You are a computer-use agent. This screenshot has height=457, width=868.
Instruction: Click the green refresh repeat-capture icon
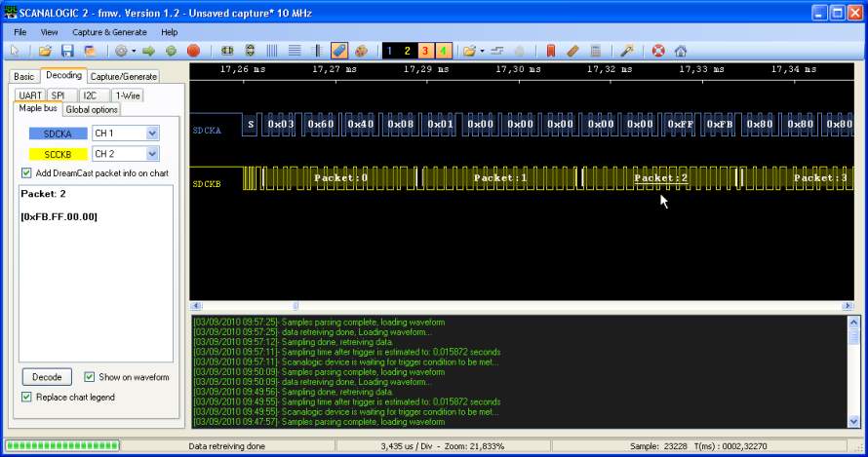click(171, 51)
